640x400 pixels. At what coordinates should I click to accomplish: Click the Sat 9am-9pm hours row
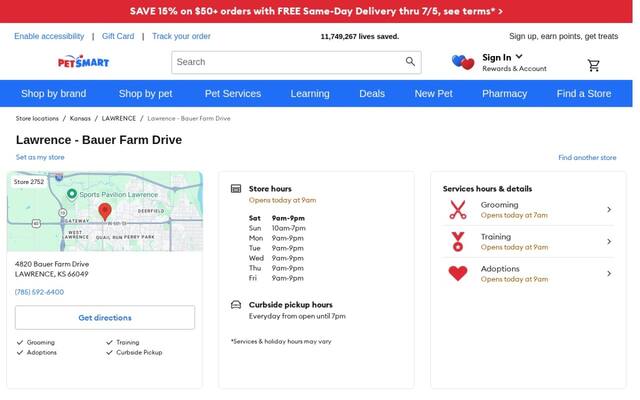(x=277, y=218)
